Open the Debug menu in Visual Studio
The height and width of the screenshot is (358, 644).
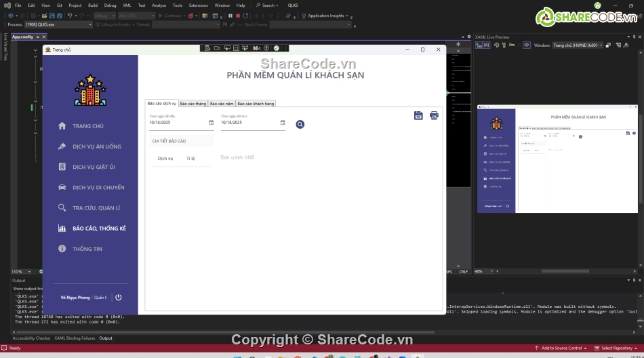110,5
